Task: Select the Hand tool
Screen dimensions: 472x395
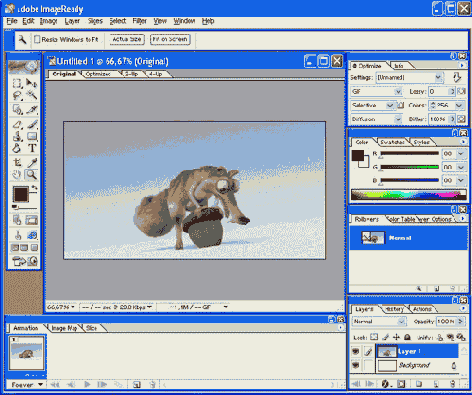Action: 17,174
